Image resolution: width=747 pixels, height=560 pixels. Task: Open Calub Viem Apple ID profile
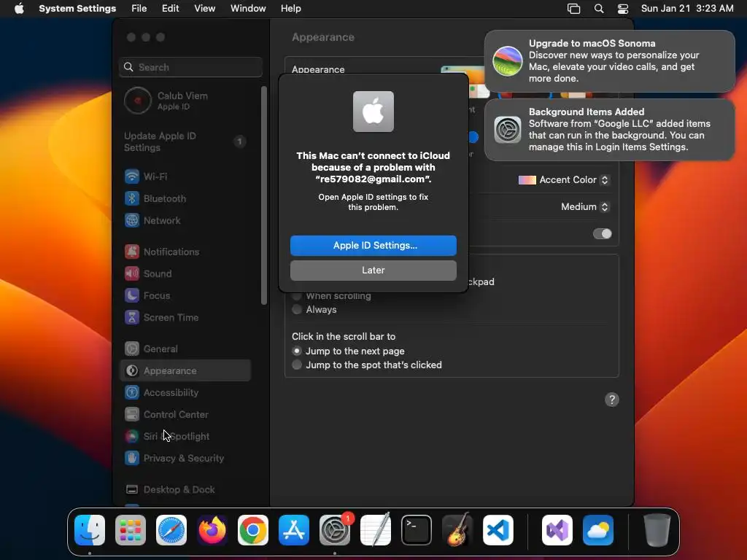coord(185,101)
